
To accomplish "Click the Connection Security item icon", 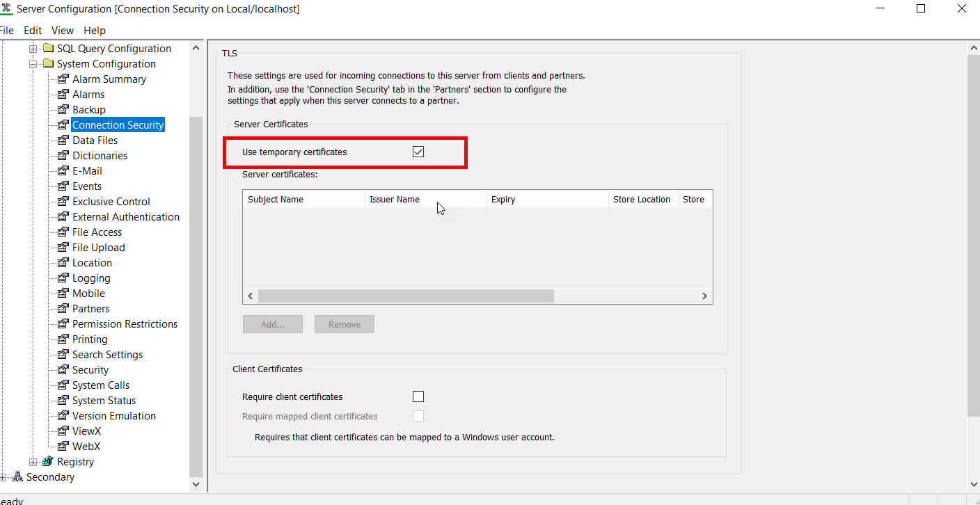I will pyautogui.click(x=63, y=125).
